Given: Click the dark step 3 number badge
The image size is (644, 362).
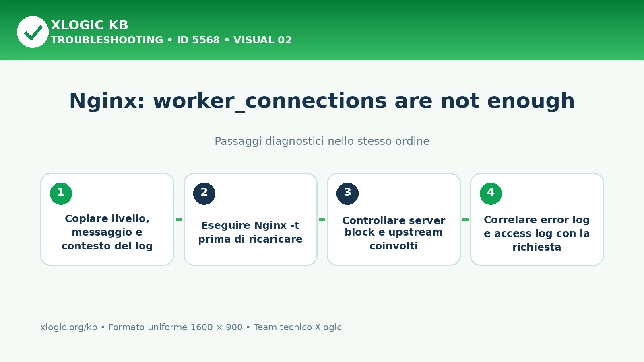Looking at the screenshot, I should [348, 193].
